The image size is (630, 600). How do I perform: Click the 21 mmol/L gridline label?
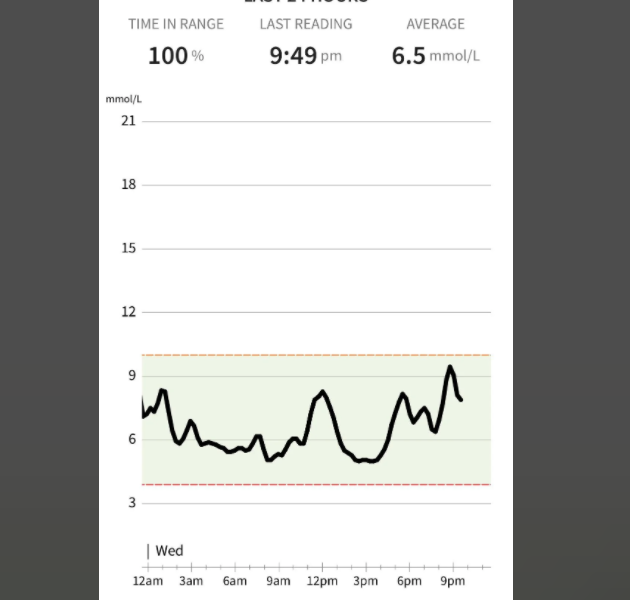(x=129, y=121)
